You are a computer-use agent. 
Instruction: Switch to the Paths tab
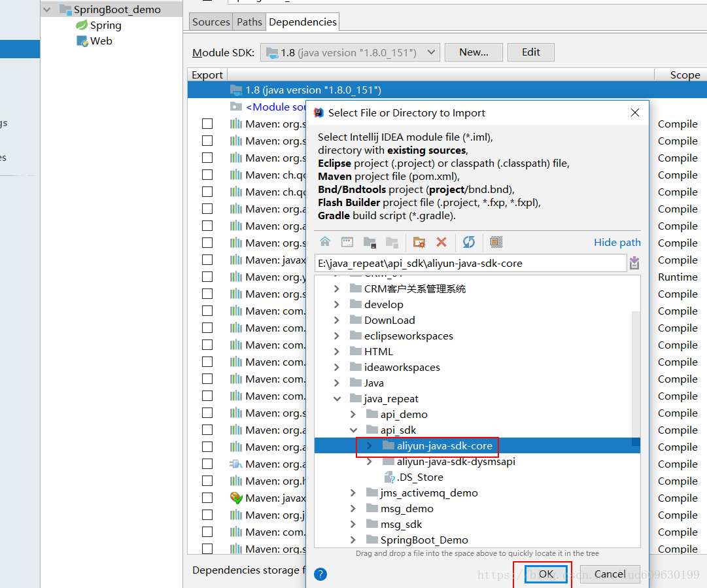(249, 22)
